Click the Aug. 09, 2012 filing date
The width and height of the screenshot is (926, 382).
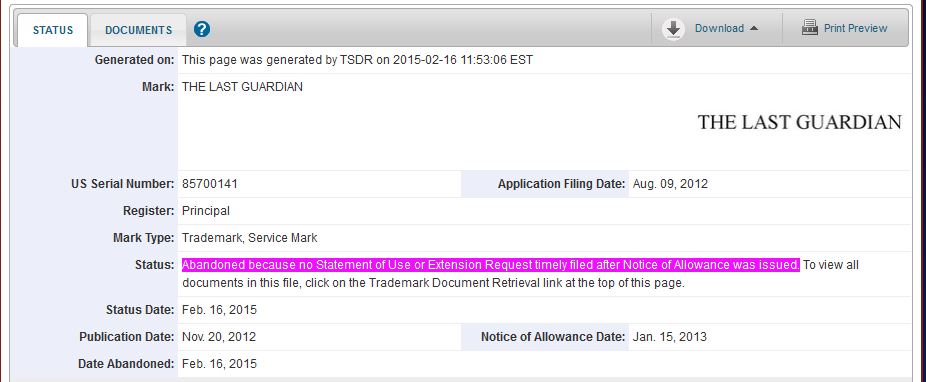click(670, 184)
